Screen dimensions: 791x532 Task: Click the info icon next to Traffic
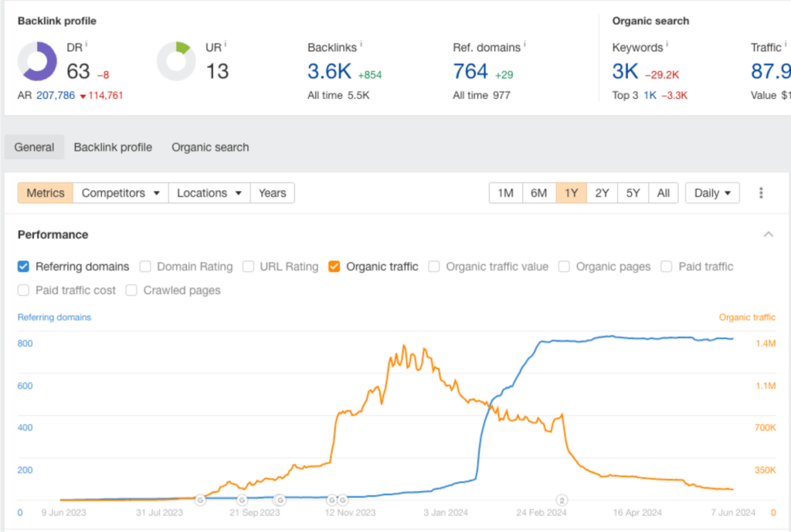coord(783,44)
